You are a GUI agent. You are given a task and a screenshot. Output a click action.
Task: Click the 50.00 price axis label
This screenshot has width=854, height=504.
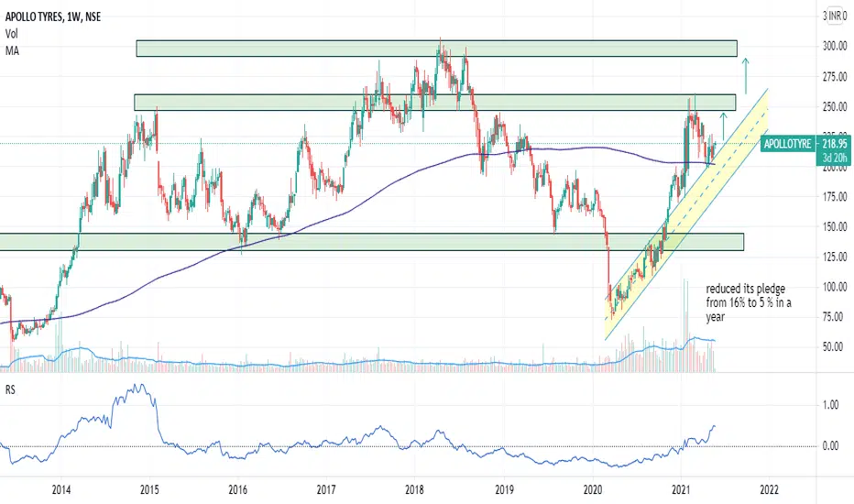(833, 346)
